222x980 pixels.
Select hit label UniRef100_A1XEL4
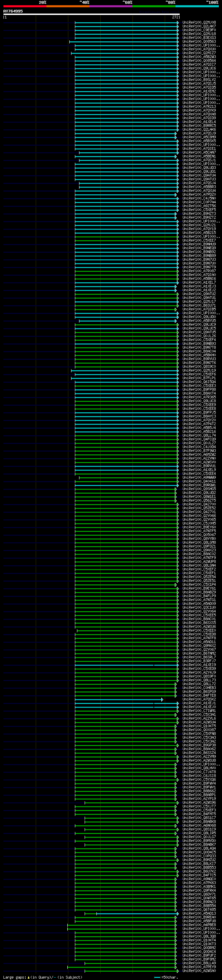point(199,122)
